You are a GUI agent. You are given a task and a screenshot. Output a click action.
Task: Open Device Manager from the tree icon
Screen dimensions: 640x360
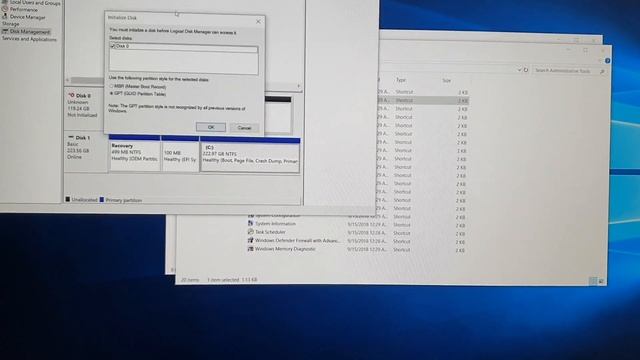pos(5,17)
